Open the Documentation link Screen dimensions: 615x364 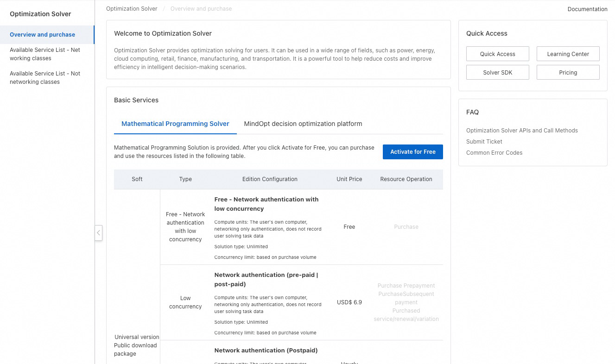tap(587, 9)
